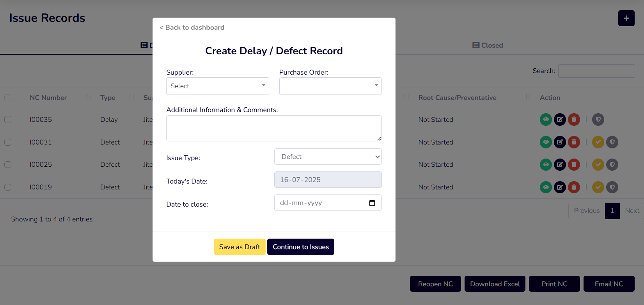Delete record I00019 with the trash icon
The width and height of the screenshot is (644, 305).
(x=574, y=187)
